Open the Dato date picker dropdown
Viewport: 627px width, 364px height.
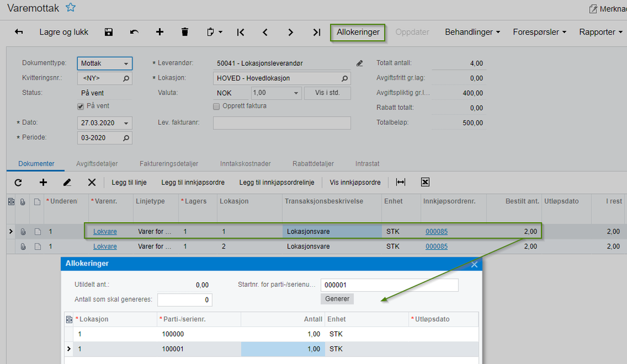(x=126, y=123)
